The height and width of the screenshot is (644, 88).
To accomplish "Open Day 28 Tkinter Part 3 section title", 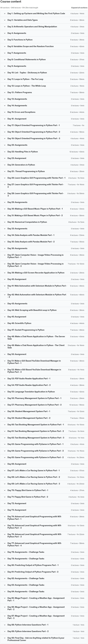I will 36,195.
